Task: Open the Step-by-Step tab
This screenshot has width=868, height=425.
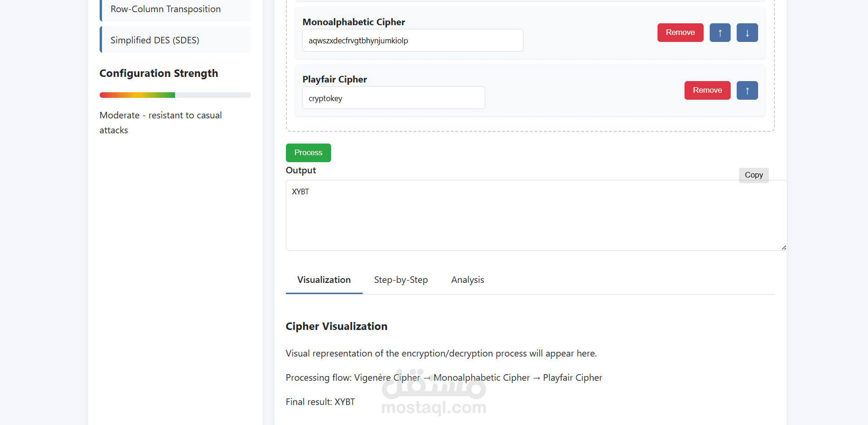Action: [401, 280]
